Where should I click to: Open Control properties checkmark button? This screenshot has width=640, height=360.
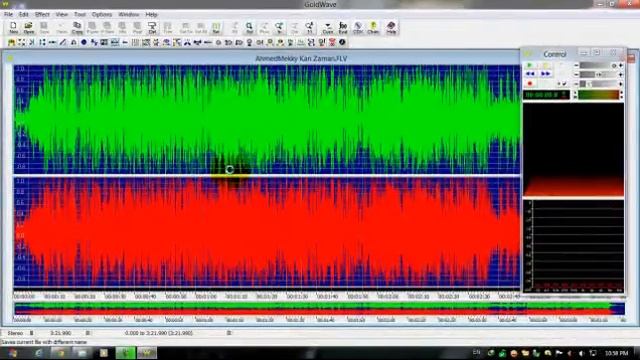pyautogui.click(x=562, y=84)
